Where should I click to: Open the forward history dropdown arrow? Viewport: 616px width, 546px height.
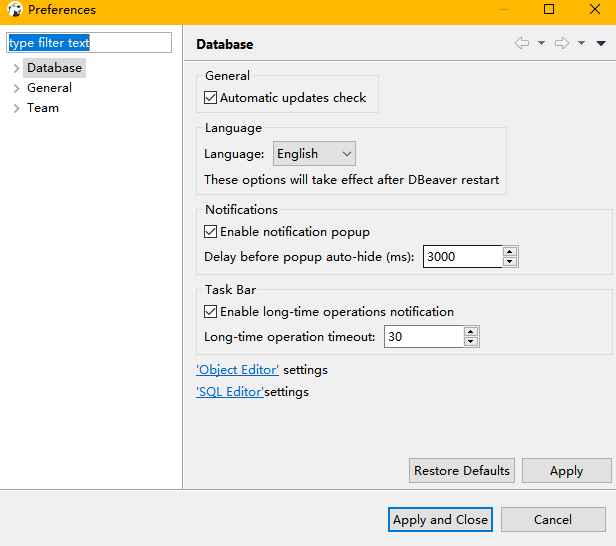(x=581, y=43)
